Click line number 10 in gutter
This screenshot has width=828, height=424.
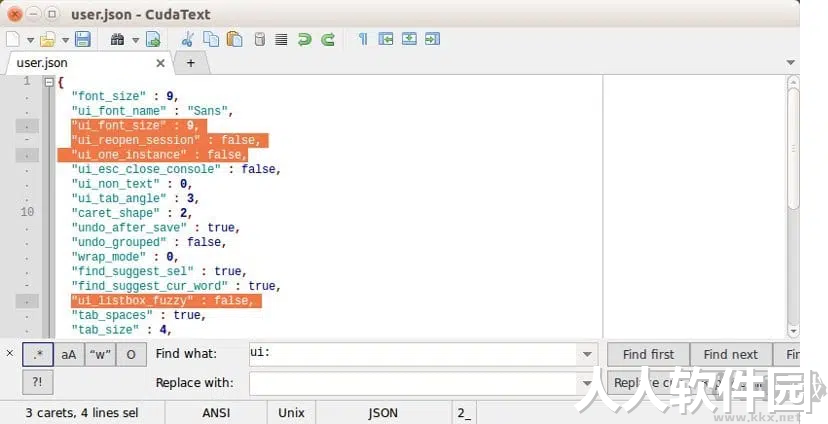(27, 212)
